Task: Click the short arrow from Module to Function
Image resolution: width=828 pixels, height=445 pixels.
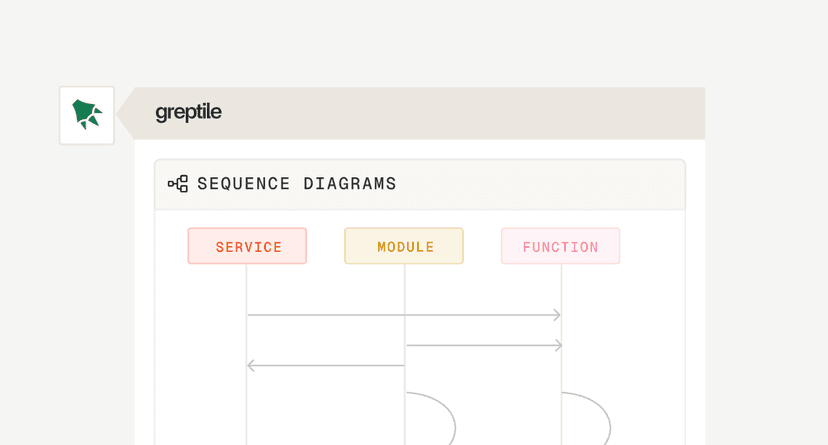Action: (480, 345)
